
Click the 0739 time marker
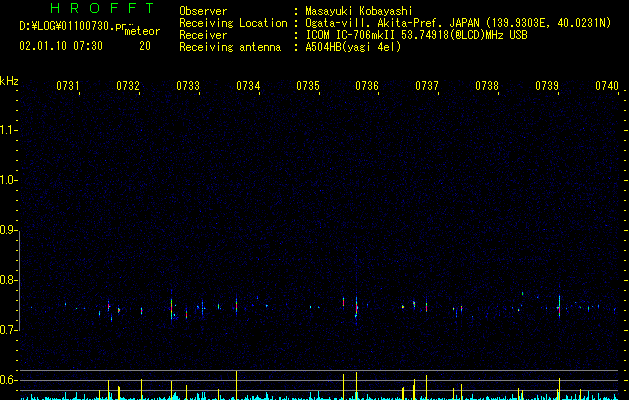[x=547, y=86]
